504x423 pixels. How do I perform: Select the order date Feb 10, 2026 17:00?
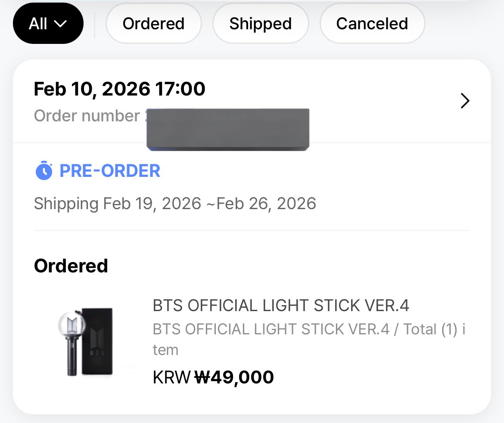pos(120,89)
